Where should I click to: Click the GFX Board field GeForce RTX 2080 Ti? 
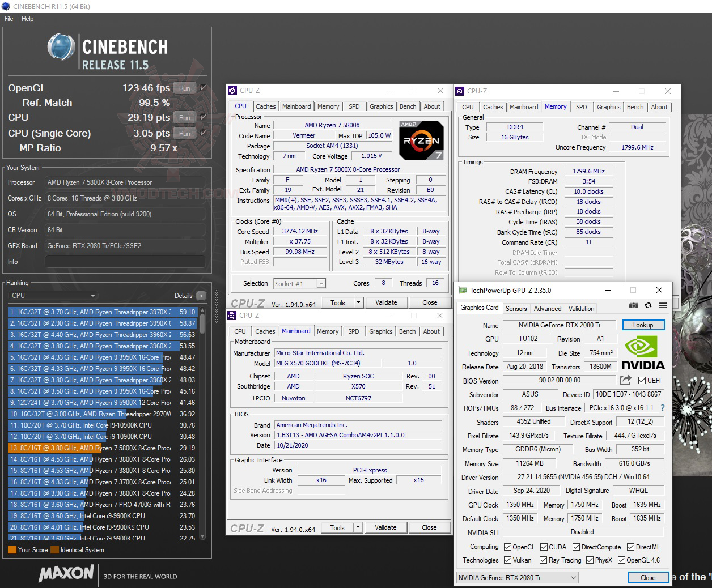point(125,246)
